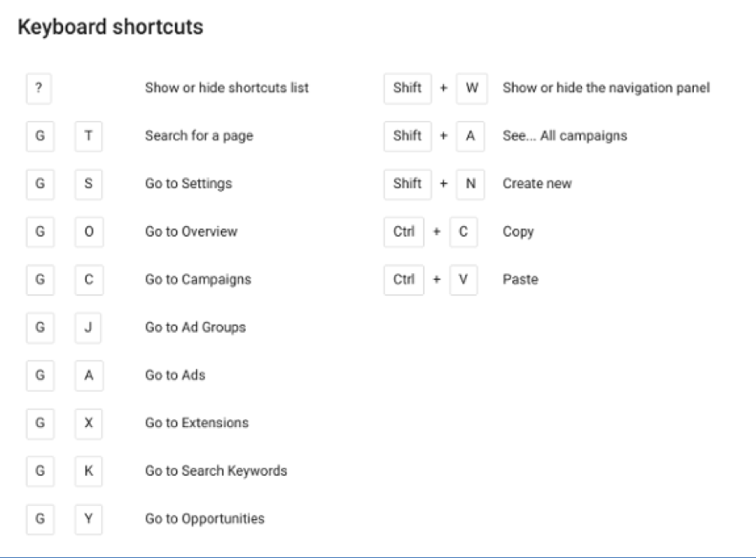Screen dimensions: 756x558
Task: Click the S key in Go to Settings row
Action: (88, 184)
